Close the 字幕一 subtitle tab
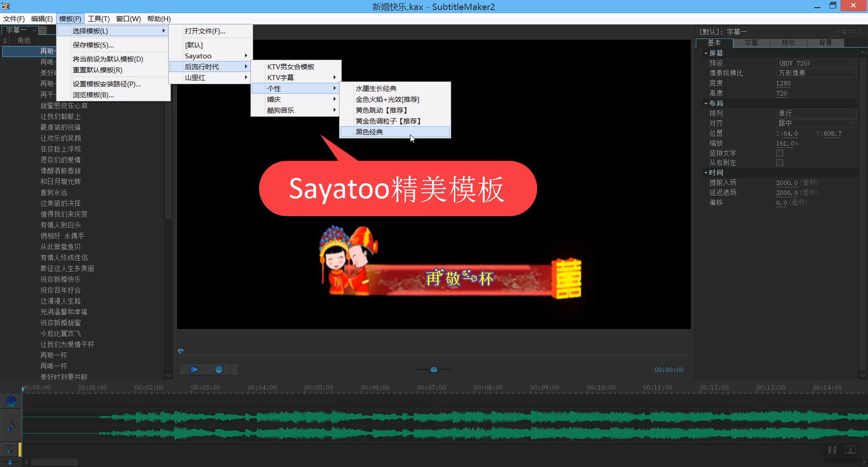The image size is (868, 467). pyautogui.click(x=34, y=30)
